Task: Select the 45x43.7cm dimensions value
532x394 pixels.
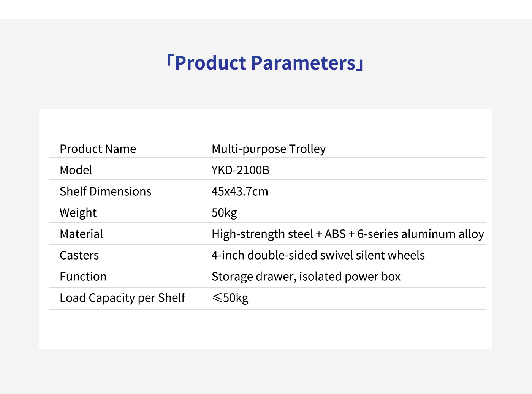Action: (239, 191)
